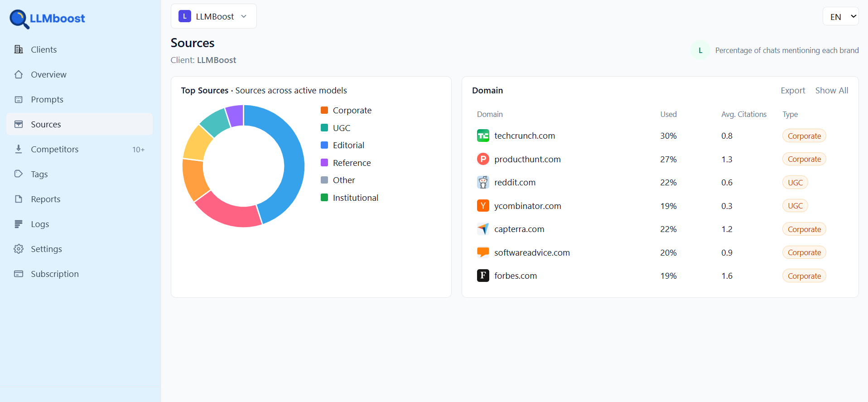Click the Clients building icon
Image resolution: width=868 pixels, height=402 pixels.
[x=19, y=49]
